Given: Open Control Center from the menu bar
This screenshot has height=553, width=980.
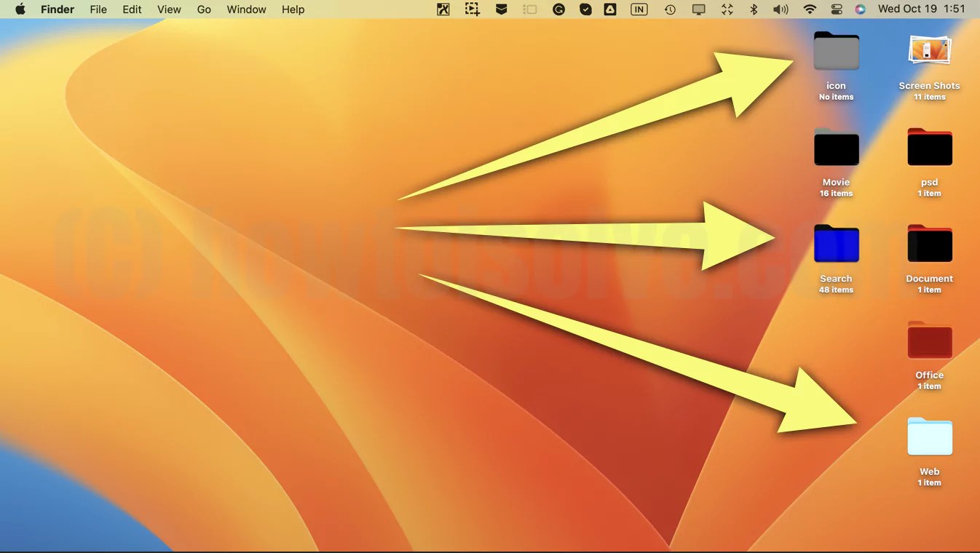Looking at the screenshot, I should tap(836, 9).
